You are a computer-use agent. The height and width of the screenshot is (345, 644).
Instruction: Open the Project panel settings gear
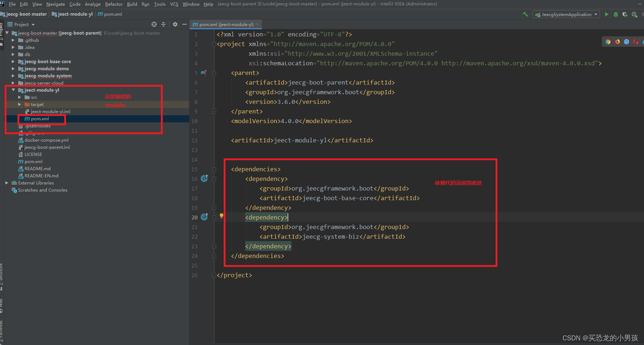[x=175, y=24]
